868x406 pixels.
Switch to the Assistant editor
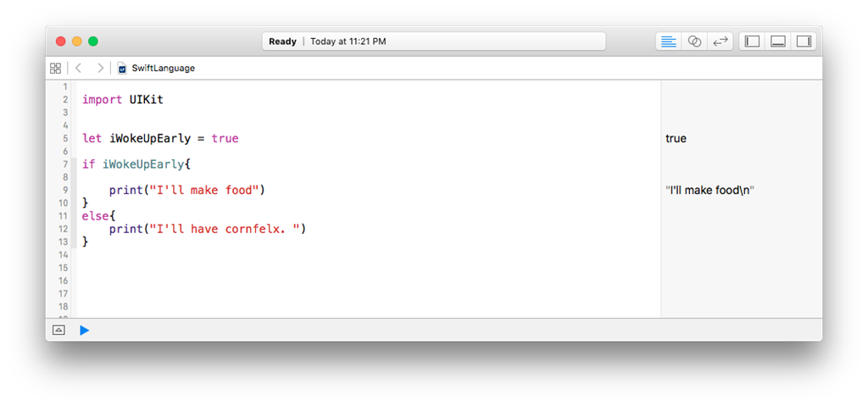click(x=694, y=42)
